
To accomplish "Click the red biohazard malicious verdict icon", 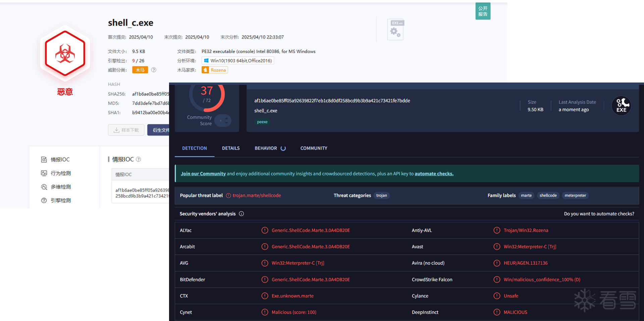I will [65, 54].
